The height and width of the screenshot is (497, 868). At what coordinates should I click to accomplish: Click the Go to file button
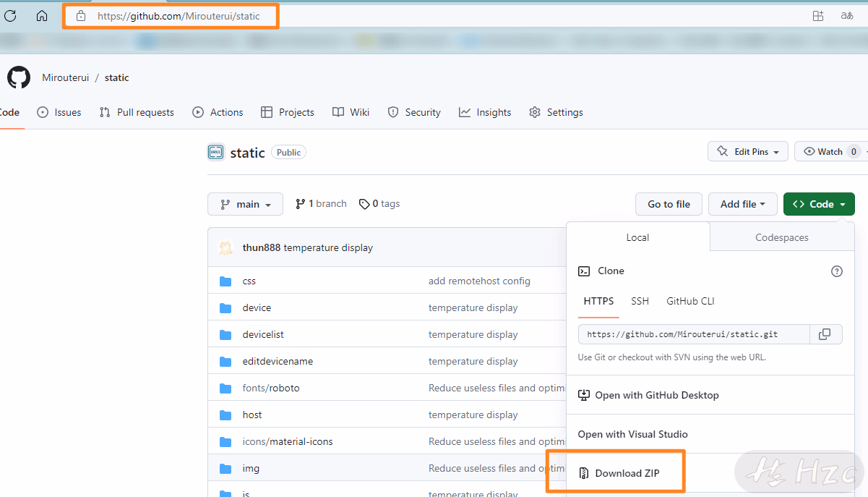click(x=669, y=204)
